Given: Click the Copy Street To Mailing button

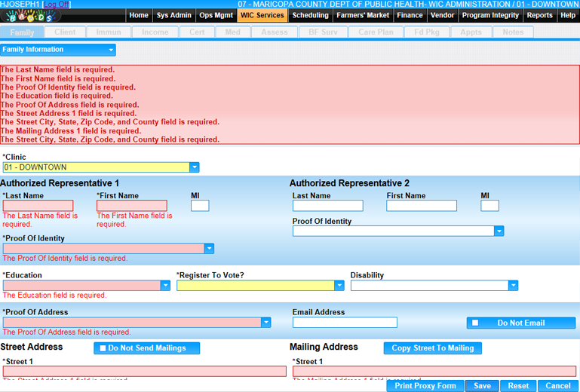Looking at the screenshot, I should coord(432,348).
